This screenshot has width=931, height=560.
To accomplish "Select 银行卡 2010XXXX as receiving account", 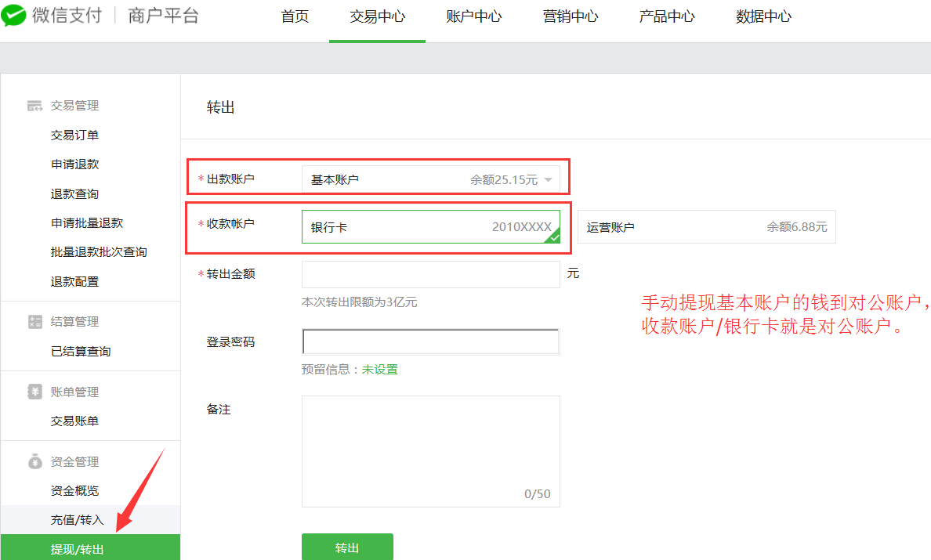I will click(430, 226).
